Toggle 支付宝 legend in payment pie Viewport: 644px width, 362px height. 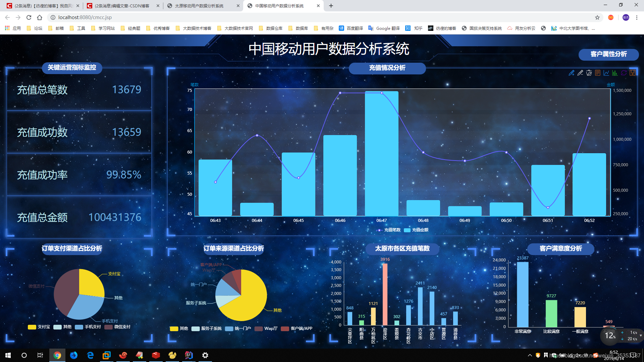39,327
